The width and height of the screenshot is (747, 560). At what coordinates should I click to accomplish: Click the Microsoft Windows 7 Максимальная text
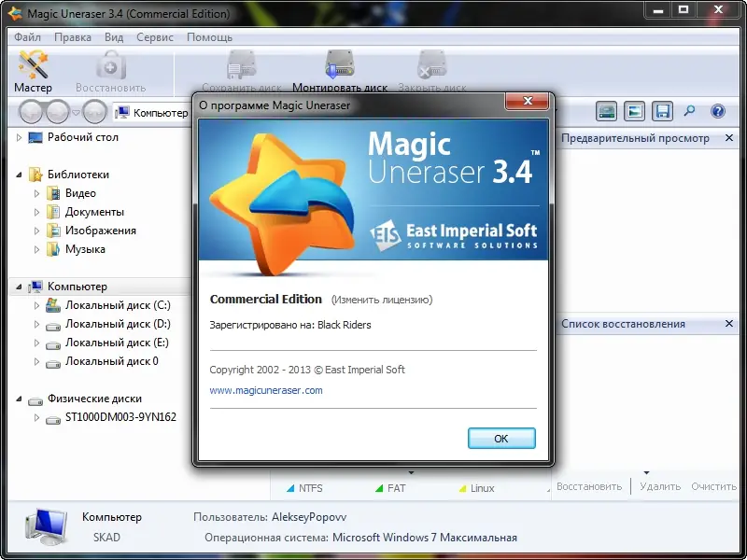click(x=425, y=538)
